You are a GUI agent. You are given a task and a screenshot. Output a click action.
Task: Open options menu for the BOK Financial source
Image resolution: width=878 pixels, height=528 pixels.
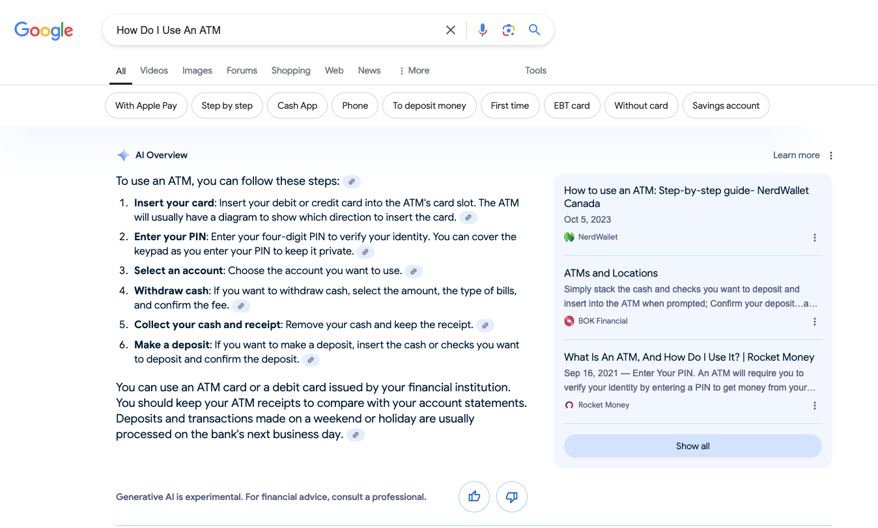coord(815,321)
